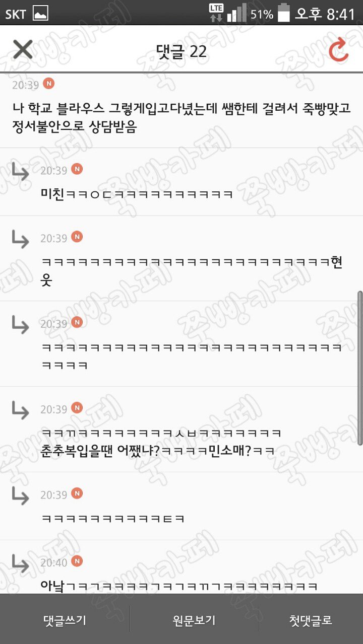
Task: Tap the LTE signal indicator
Action: pos(216,13)
